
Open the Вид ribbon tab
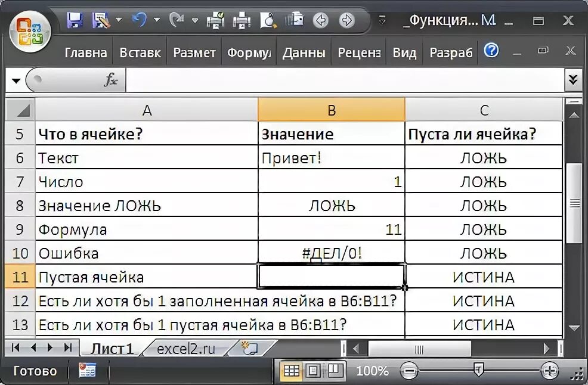[404, 53]
